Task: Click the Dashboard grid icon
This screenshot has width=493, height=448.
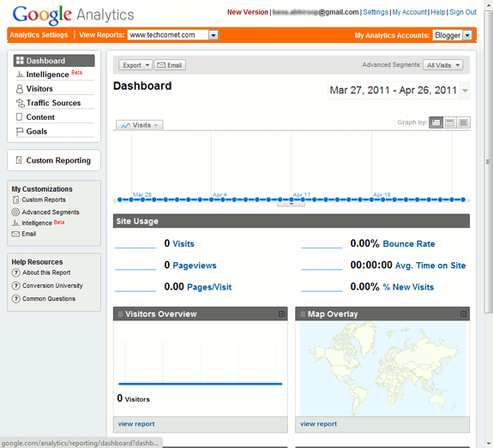Action: (20, 61)
